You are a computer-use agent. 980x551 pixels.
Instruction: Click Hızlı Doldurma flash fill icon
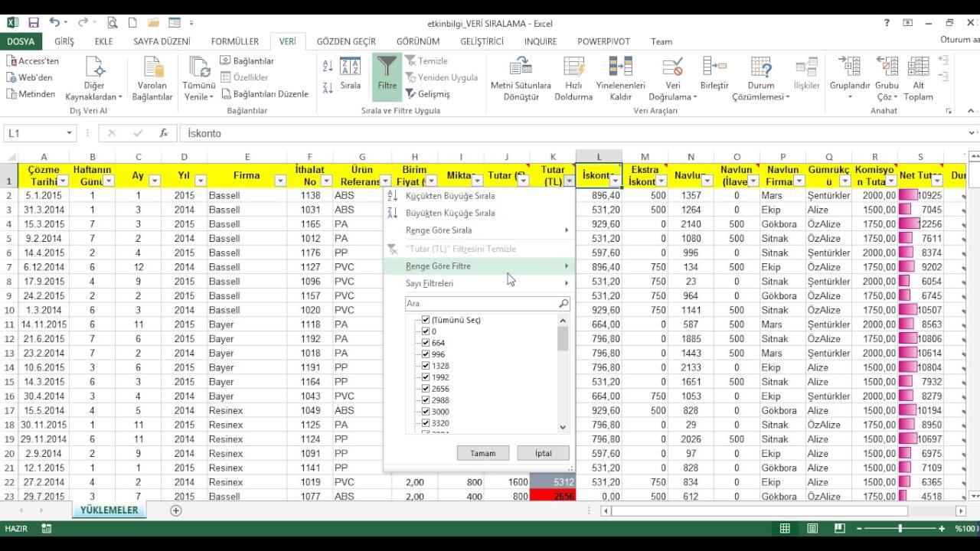(x=573, y=67)
